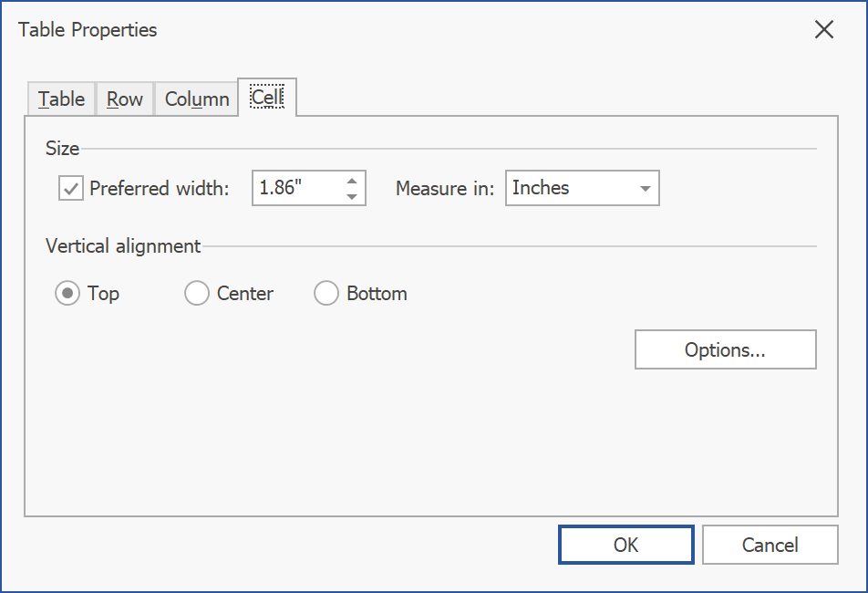Select the Column tab
This screenshot has height=593, width=868.
tap(196, 99)
